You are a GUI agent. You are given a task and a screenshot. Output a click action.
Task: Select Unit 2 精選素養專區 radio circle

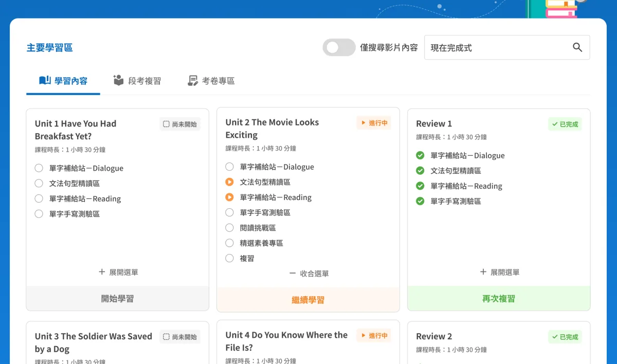tap(229, 243)
